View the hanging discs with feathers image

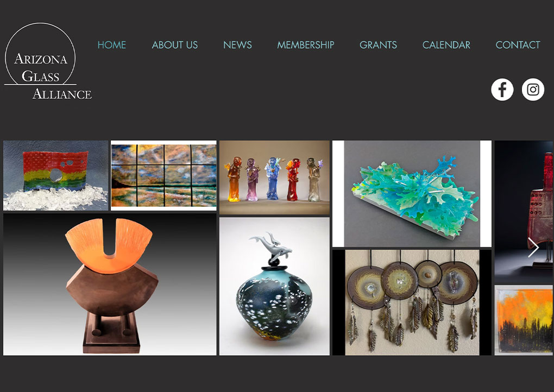coord(412,302)
